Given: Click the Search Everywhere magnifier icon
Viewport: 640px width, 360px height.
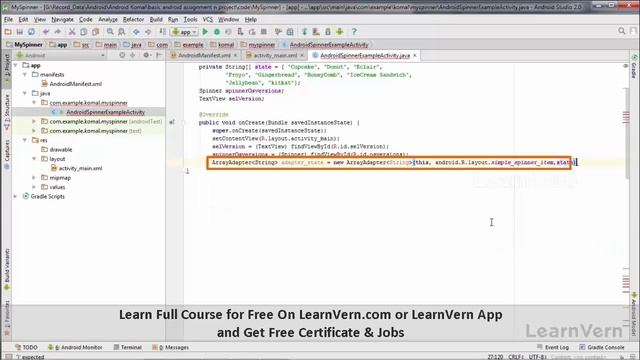Looking at the screenshot, I should (x=621, y=31).
